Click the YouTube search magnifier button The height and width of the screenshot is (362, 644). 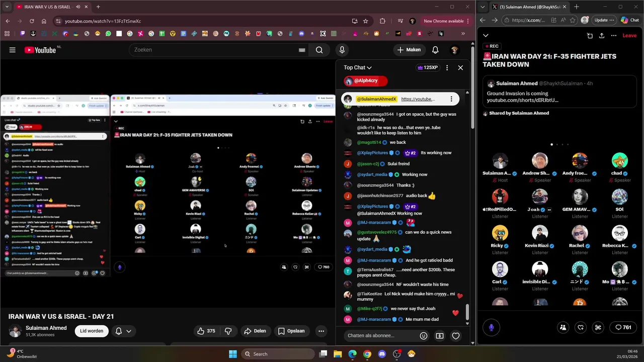click(x=319, y=50)
